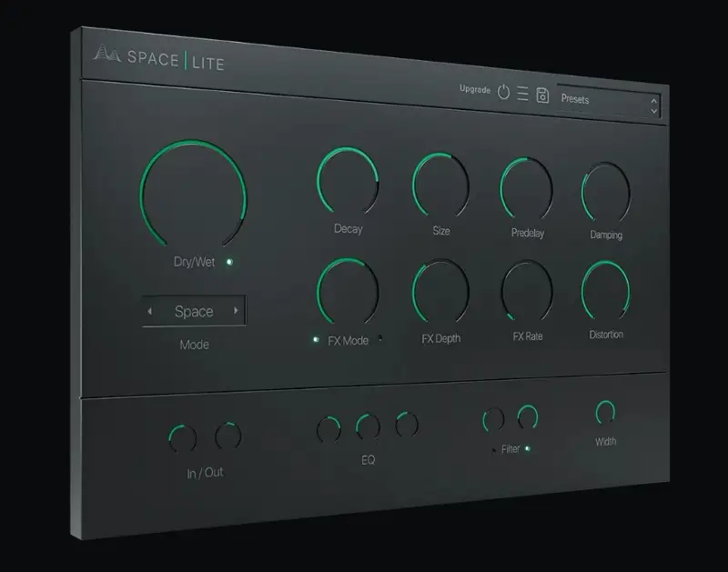Click the Upgrade link

[475, 90]
